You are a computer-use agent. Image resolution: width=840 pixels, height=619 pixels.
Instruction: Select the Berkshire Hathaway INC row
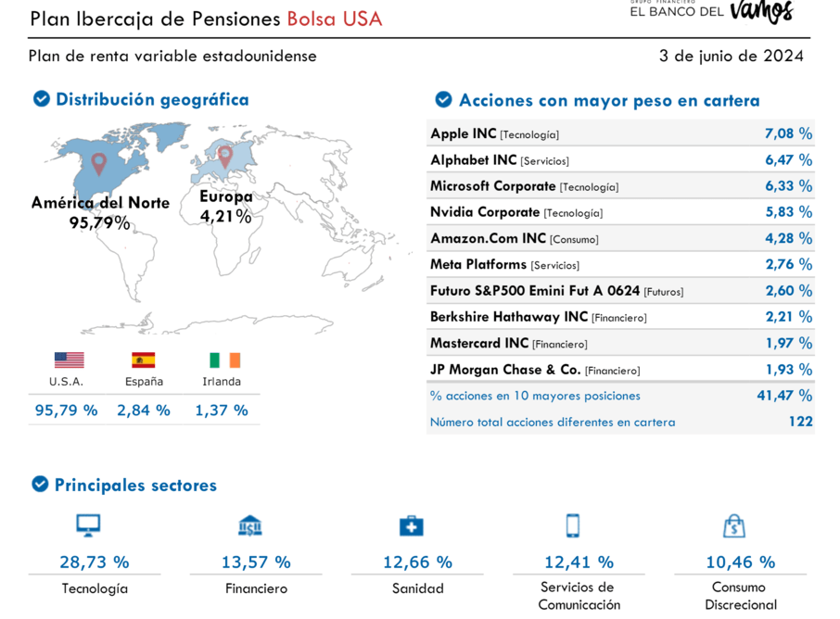tap(620, 317)
